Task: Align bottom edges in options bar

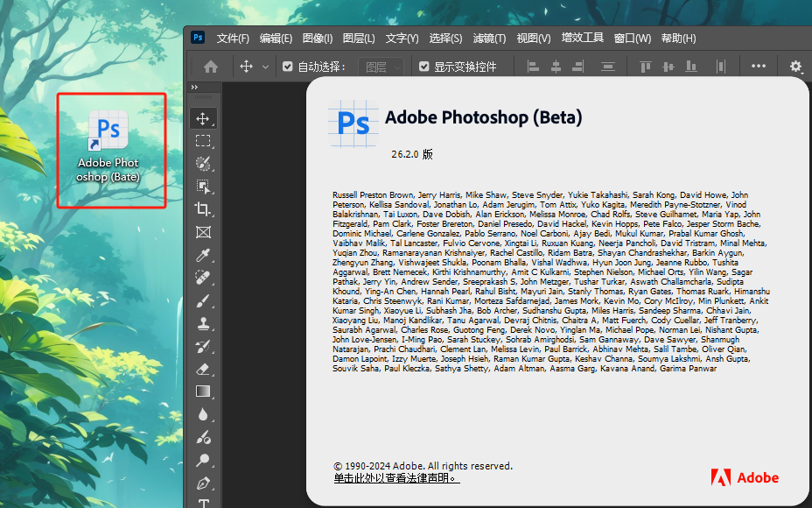Action: tap(691, 67)
